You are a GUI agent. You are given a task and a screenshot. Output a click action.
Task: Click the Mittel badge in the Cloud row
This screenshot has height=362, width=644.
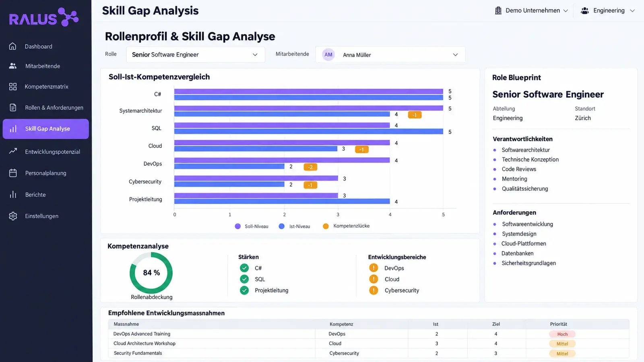tap(562, 344)
